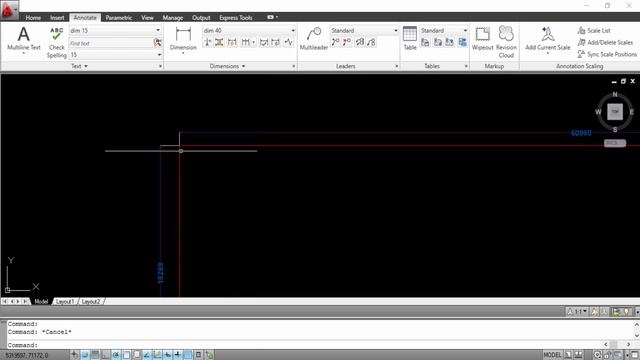
Task: Click the Adjust Space dimension icon
Action: (219, 42)
